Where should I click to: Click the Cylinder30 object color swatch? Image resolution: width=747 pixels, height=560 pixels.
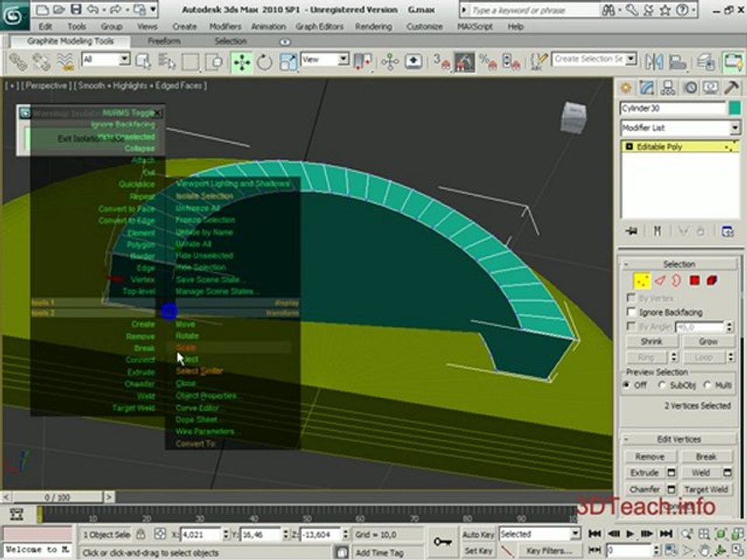point(735,108)
